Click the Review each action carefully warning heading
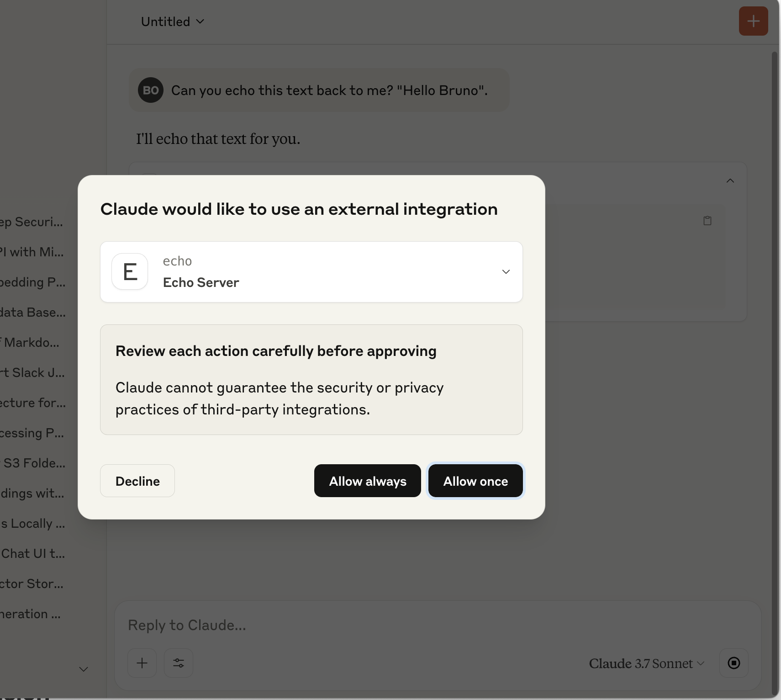 [276, 351]
